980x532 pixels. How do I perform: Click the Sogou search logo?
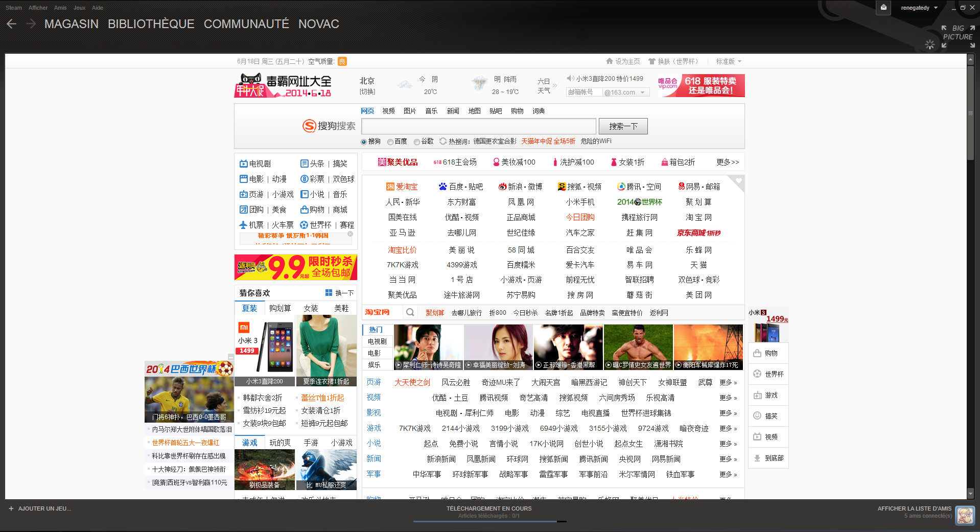329,126
